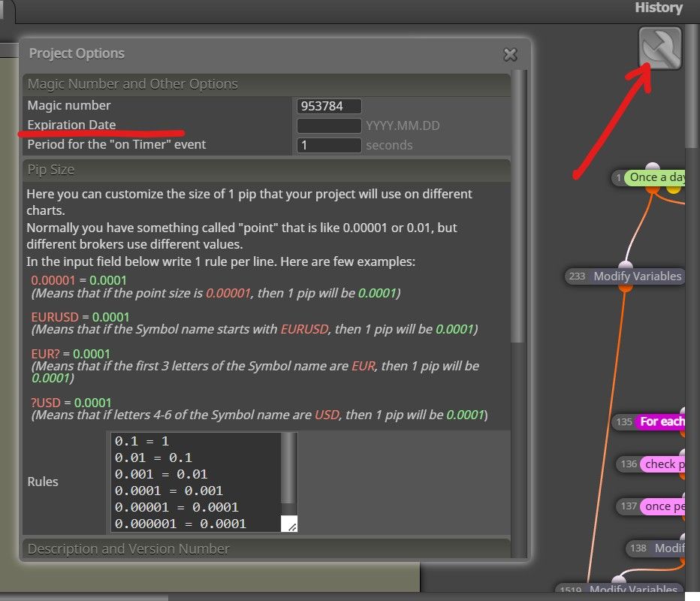
Task: Select Modify Variables block 1519
Action: (619, 589)
